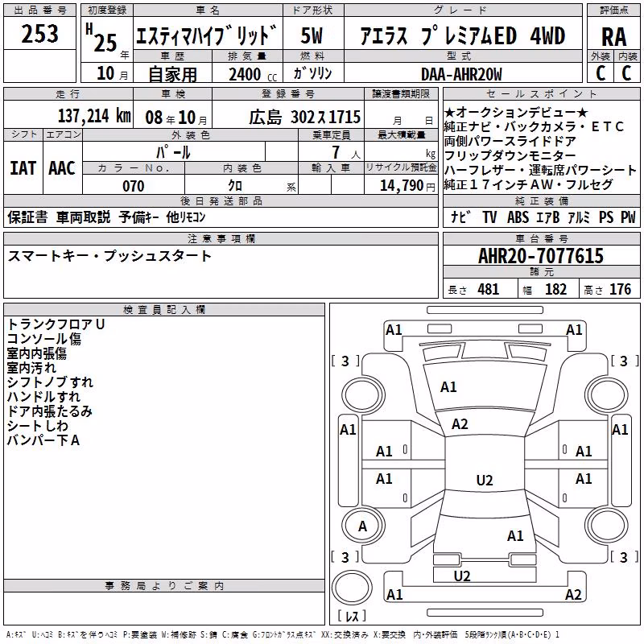Viewport: 644px width, 644px height.
Task: Click PW in genuine equipment row
Action: point(628,217)
